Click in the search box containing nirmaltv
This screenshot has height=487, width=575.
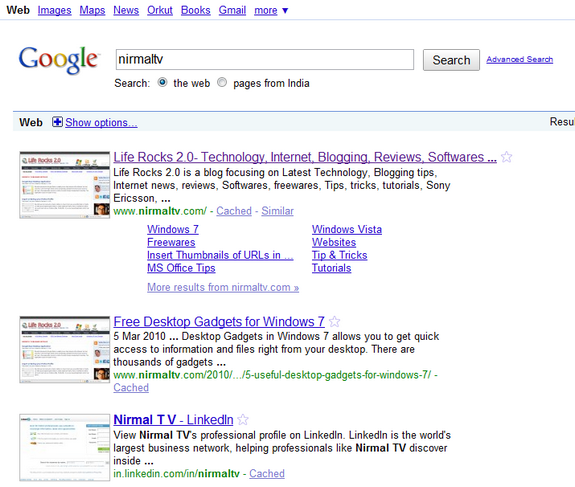pos(265,59)
